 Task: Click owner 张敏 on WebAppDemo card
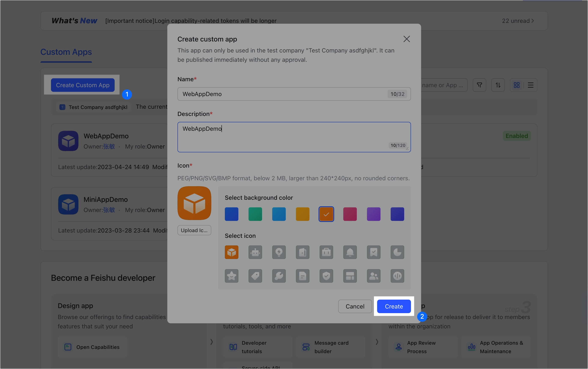pos(109,146)
